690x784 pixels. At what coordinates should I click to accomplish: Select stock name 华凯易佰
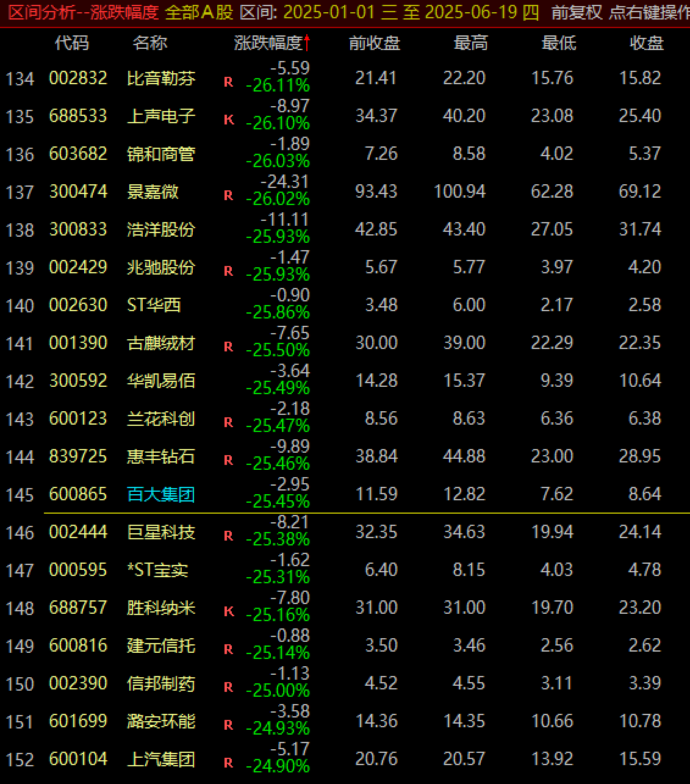tap(161, 381)
